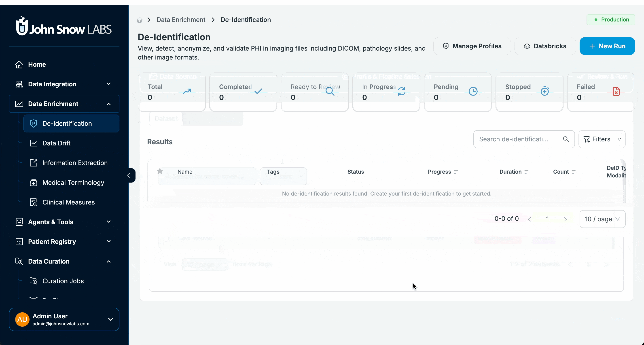644x345 pixels.
Task: Click the star icon in the table header
Action: click(x=160, y=171)
